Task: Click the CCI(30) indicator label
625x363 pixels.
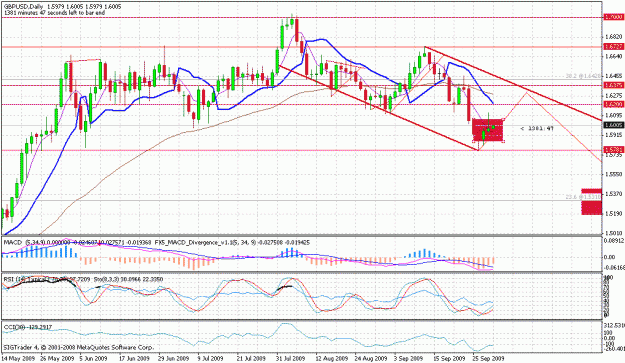Action: tap(14, 327)
